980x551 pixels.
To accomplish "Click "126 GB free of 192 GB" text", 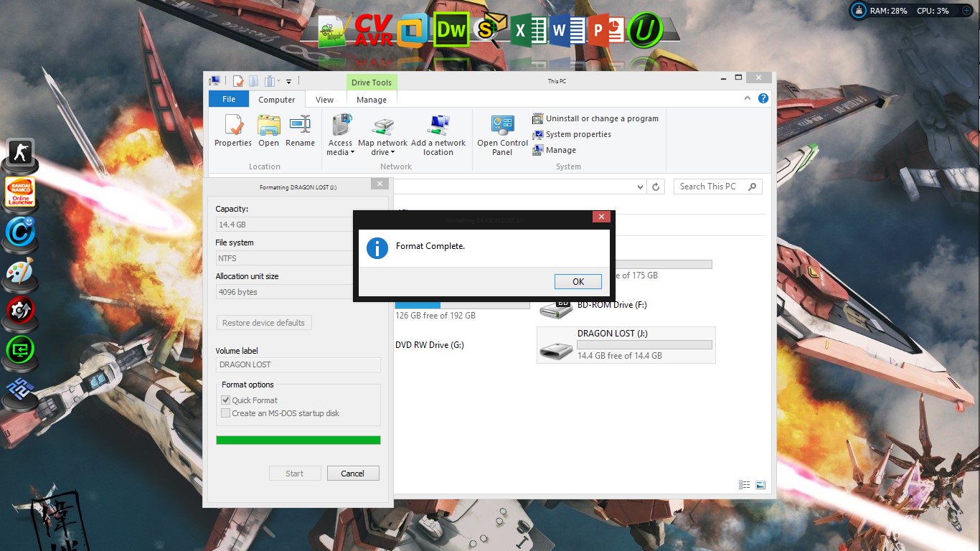I will pyautogui.click(x=435, y=316).
